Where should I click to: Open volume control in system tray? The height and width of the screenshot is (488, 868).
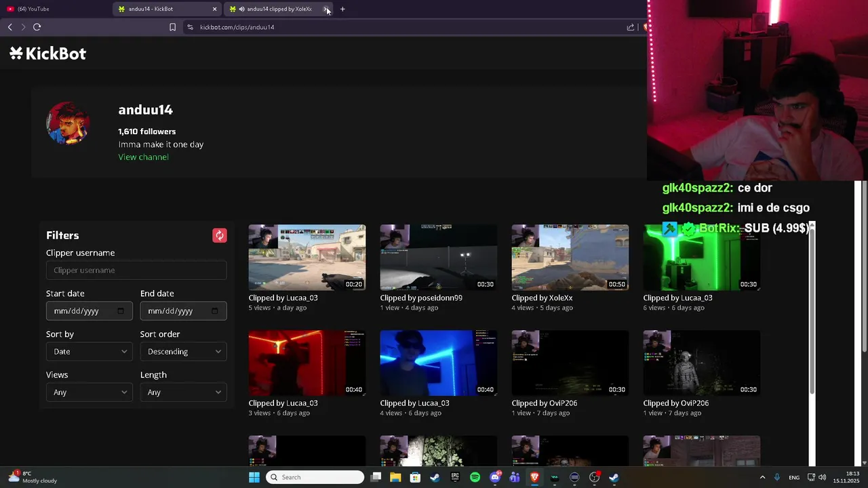(x=822, y=477)
